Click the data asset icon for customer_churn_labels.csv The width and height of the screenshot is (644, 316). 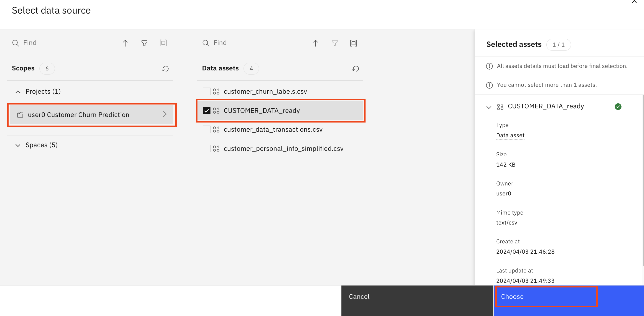[217, 91]
